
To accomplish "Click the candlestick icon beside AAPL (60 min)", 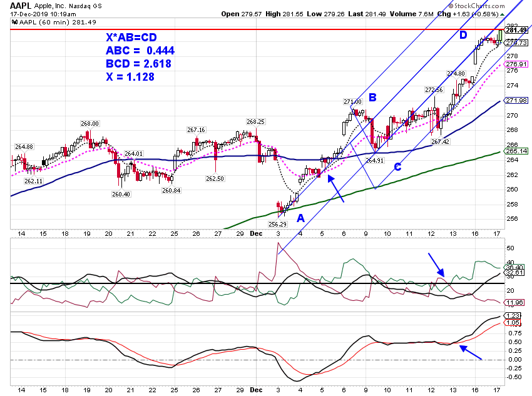I will (x=14, y=23).
